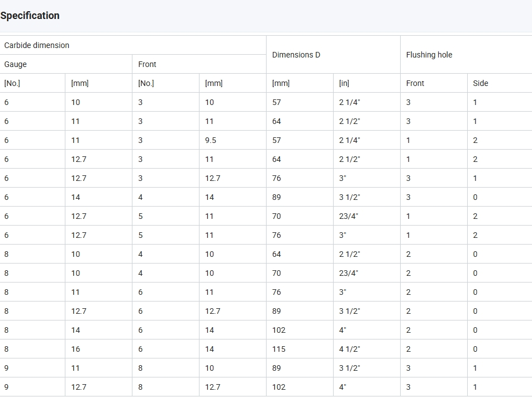Click the [mm] header under Dimensions D

[300, 83]
